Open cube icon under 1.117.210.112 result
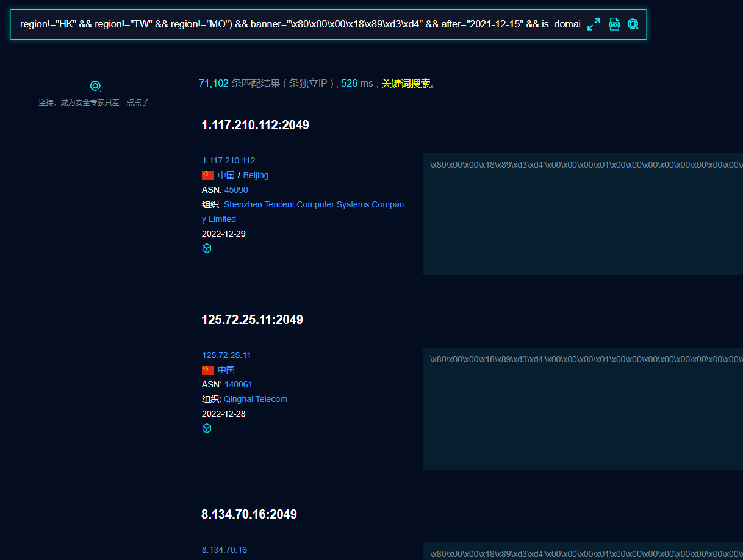Image resolution: width=743 pixels, height=560 pixels. click(207, 248)
